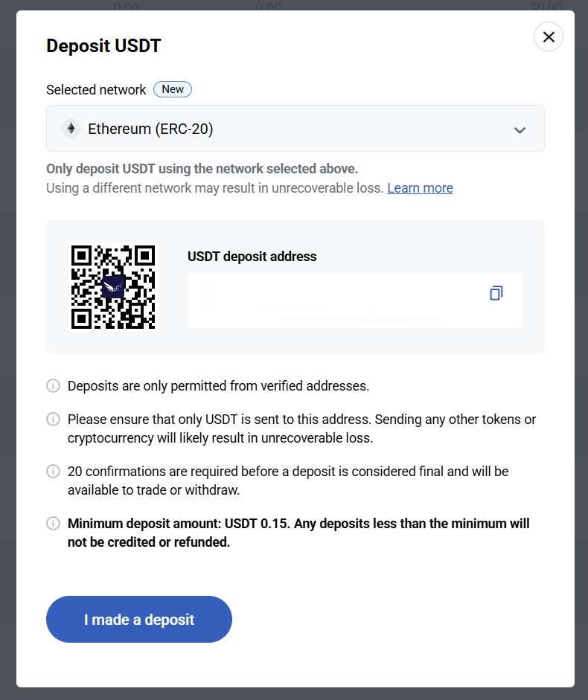Viewport: 588px width, 700px height.
Task: Click the logo in QR code center
Action: tap(114, 286)
